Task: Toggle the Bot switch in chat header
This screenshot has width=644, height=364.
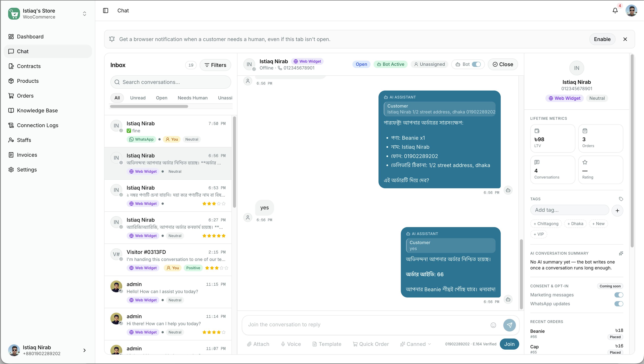Action: tap(476, 64)
